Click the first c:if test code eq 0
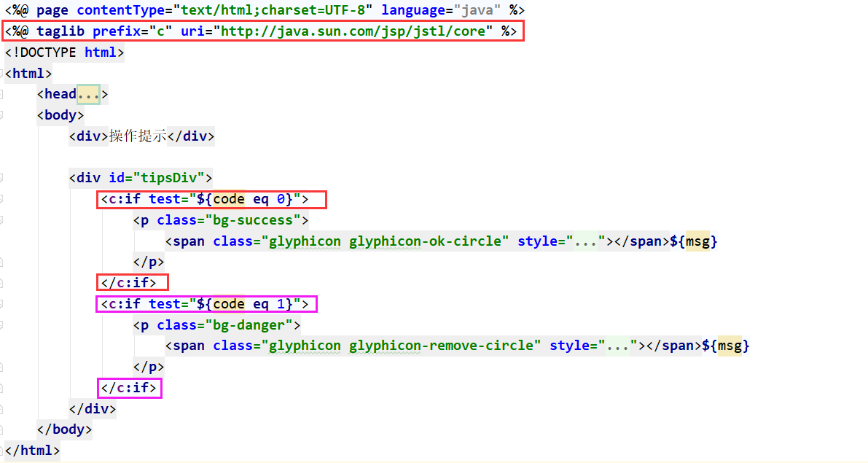The height and width of the screenshot is (463, 868). 212,199
